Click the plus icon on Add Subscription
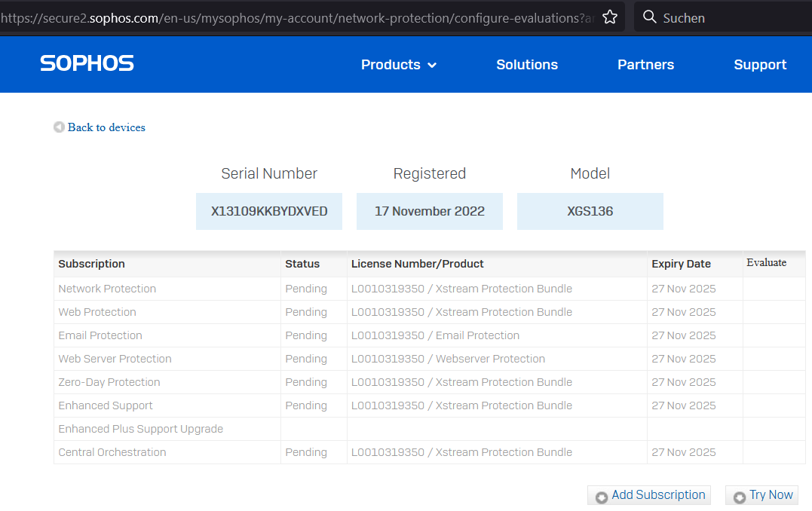 point(601,497)
